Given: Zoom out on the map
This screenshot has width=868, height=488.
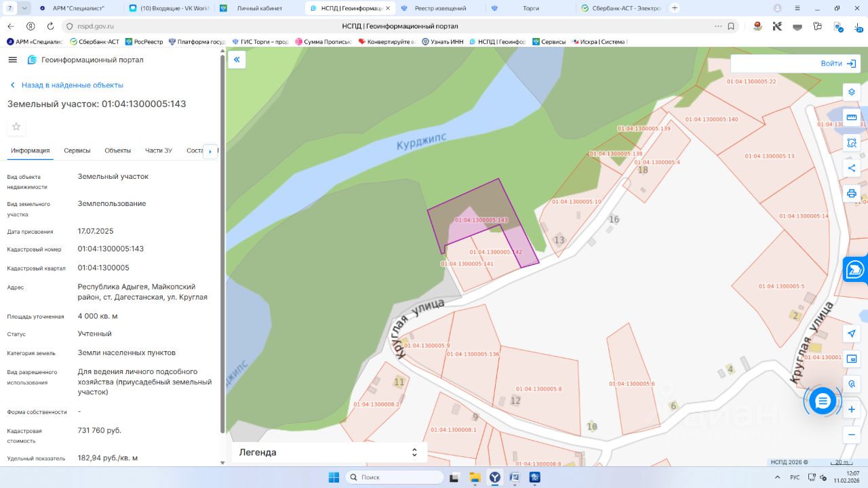Looking at the screenshot, I should click(852, 434).
